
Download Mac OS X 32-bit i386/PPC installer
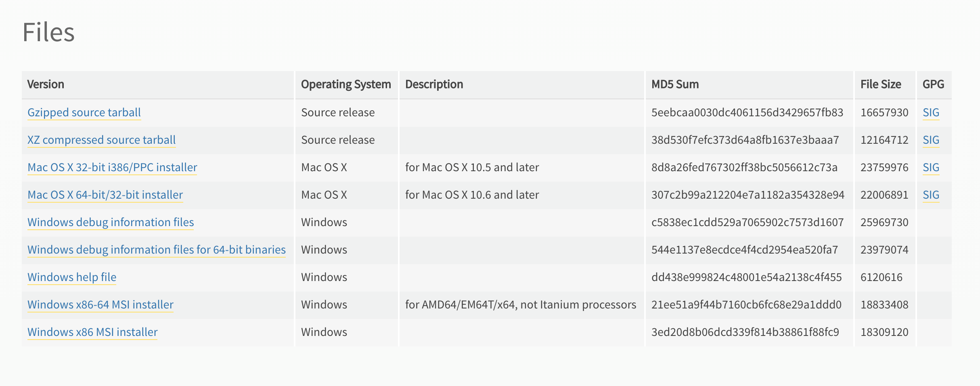112,167
